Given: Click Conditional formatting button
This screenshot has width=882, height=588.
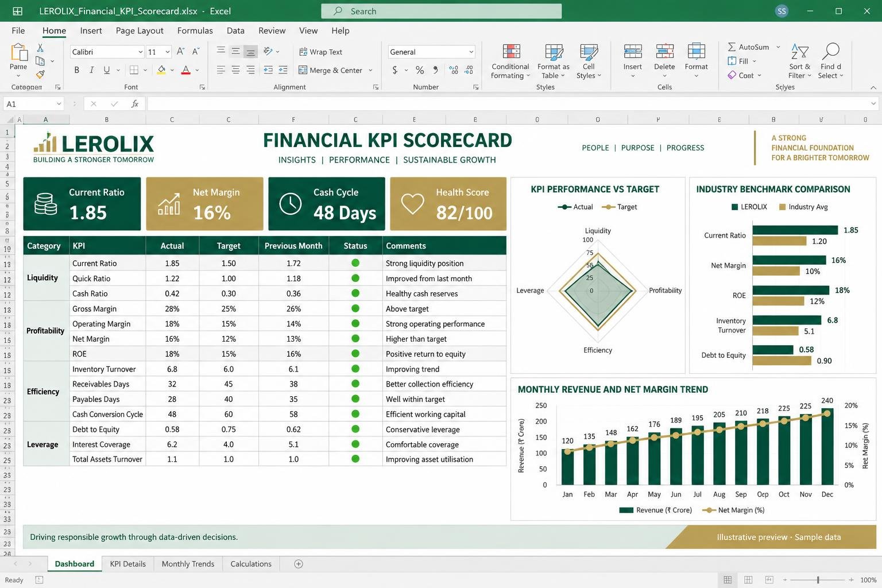Looking at the screenshot, I should point(510,61).
